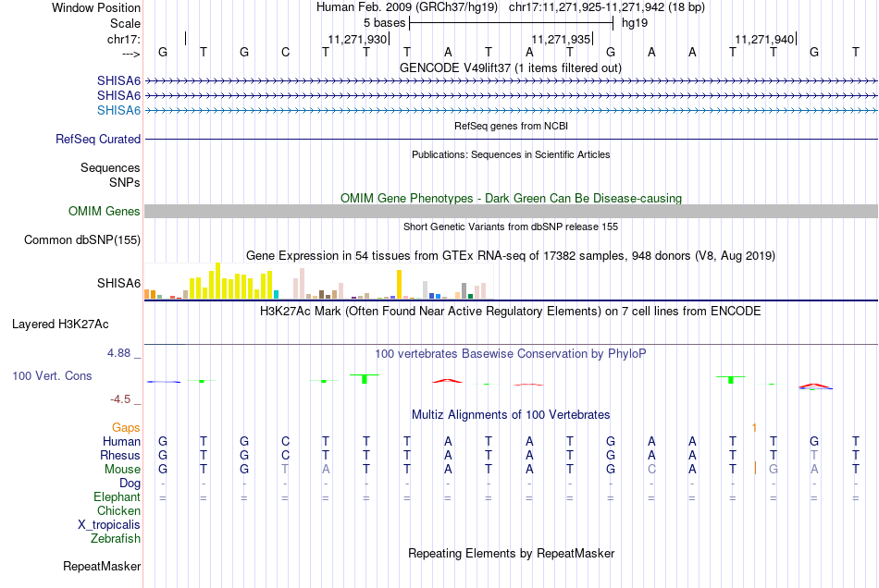Click the 11,271,930 position marker
Viewport: 879px width, 588px height.
click(359, 39)
